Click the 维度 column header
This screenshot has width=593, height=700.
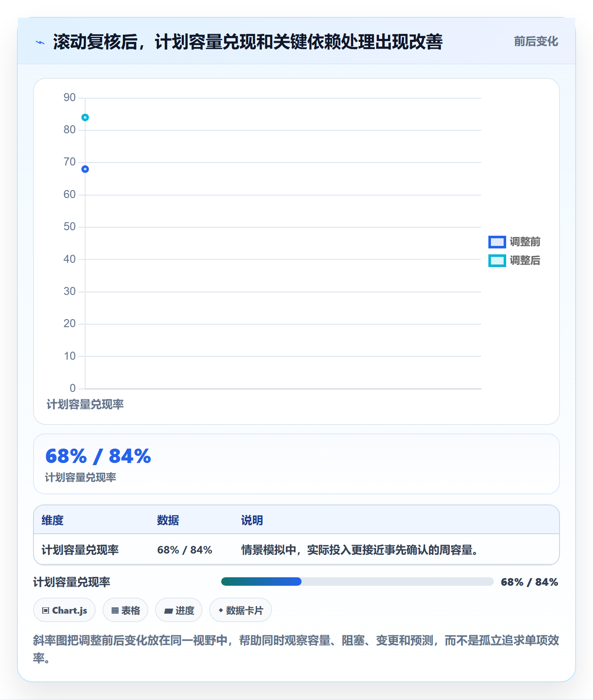53,520
